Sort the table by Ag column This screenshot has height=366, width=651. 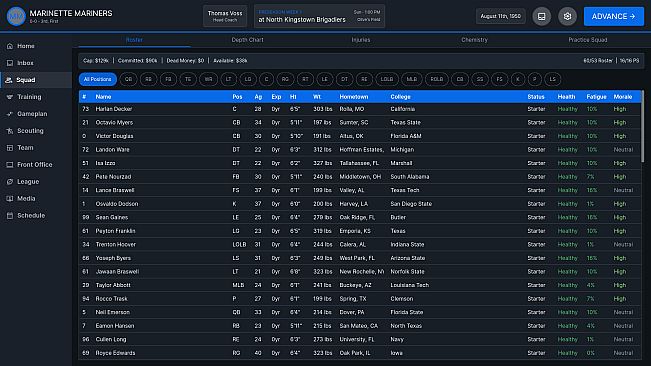tap(258, 97)
